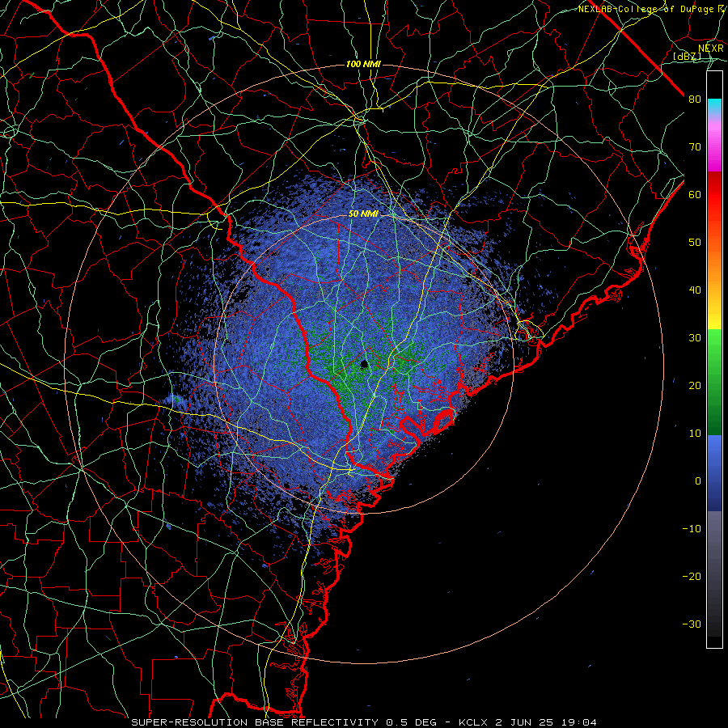This screenshot has height=728, width=728.
Task: Click the Super-Resolution Base Reflectivity caption
Action: click(x=255, y=722)
